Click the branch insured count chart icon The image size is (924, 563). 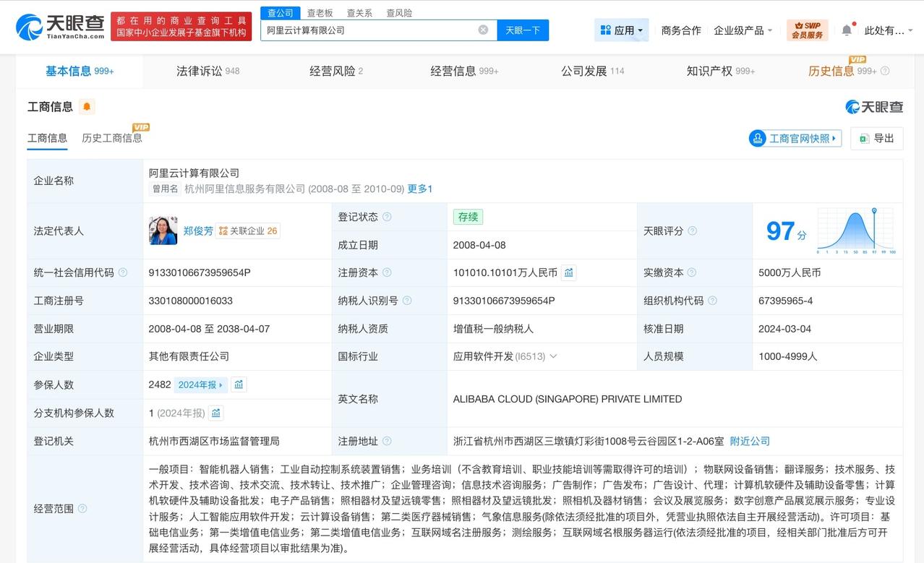pyautogui.click(x=216, y=413)
